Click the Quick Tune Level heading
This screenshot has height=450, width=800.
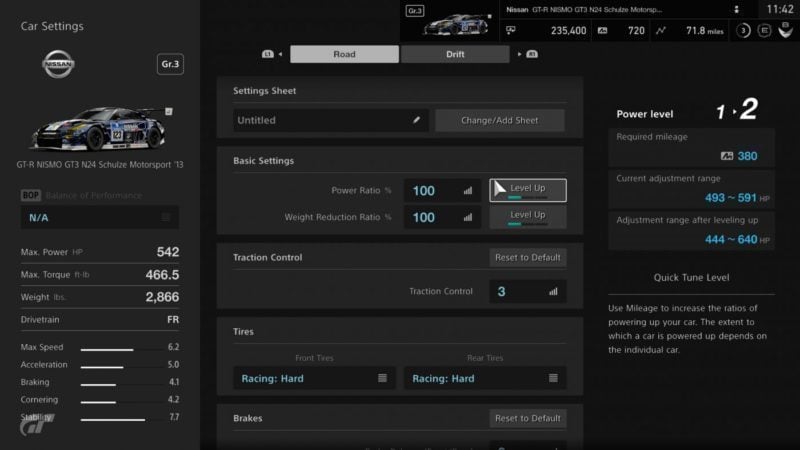pos(691,278)
